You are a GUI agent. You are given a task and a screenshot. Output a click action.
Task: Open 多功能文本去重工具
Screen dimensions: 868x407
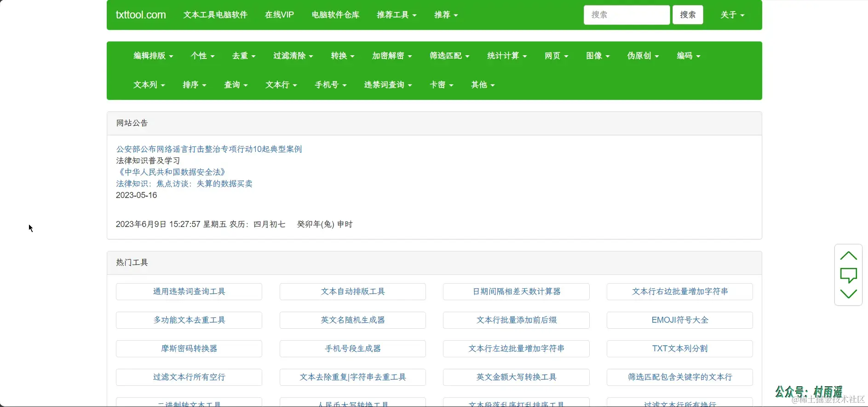189,320
